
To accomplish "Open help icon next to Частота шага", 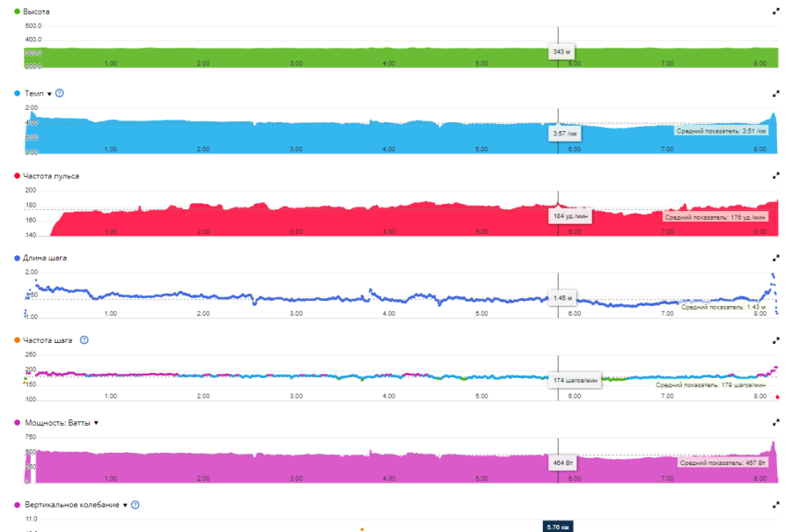I will coord(84,339).
